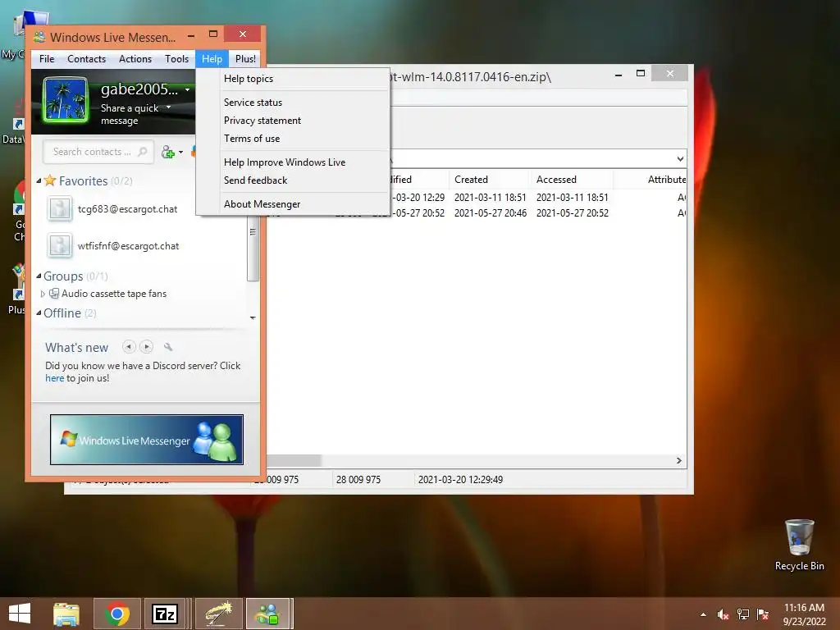Click contact list scroll down arrow
Screen dimensions: 840x630
click(253, 318)
